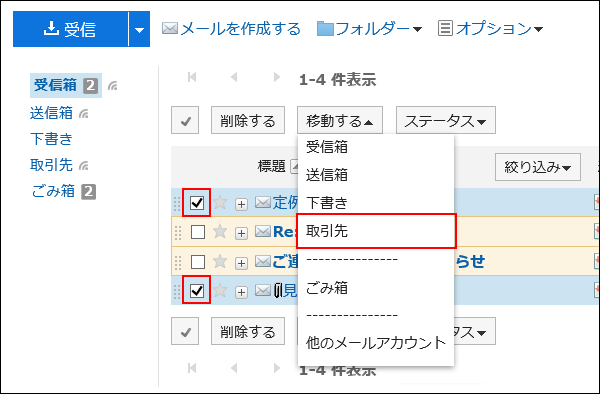Expand plus icon on first mail row 定例
Viewport: 600px width, 394px height.
pos(241,204)
